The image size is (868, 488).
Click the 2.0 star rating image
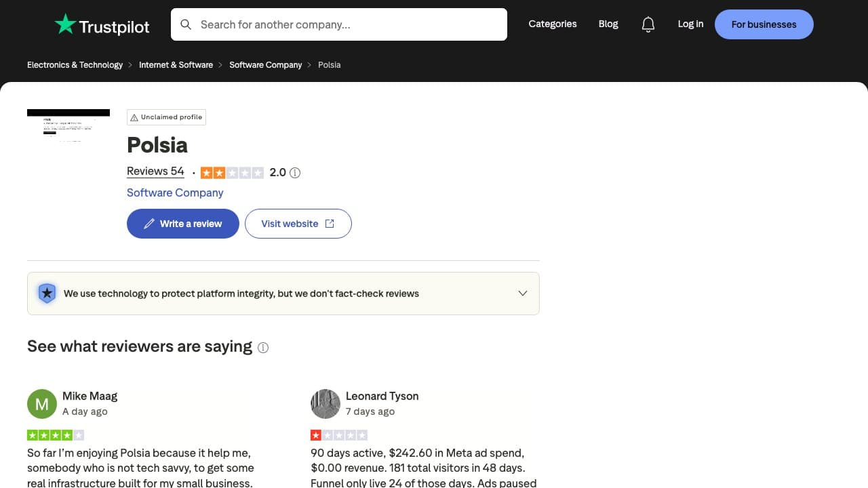coord(232,173)
